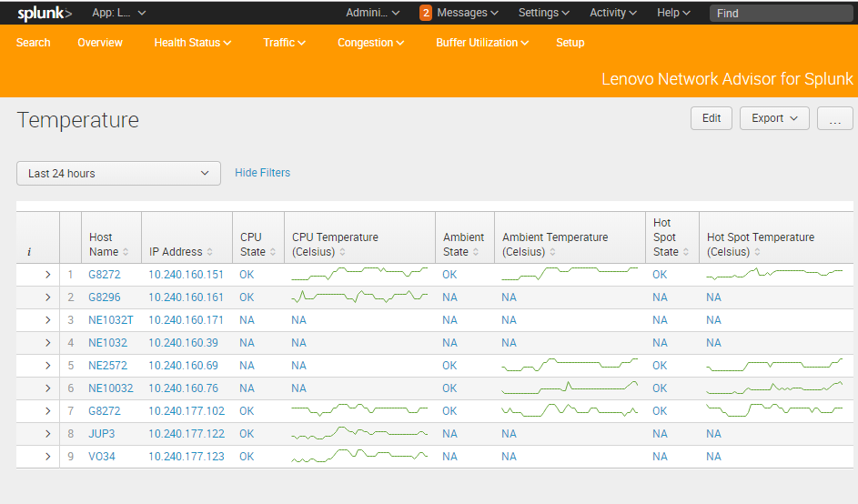Expand row 9 for host VO34
This screenshot has width=858, height=504.
pyautogui.click(x=47, y=457)
